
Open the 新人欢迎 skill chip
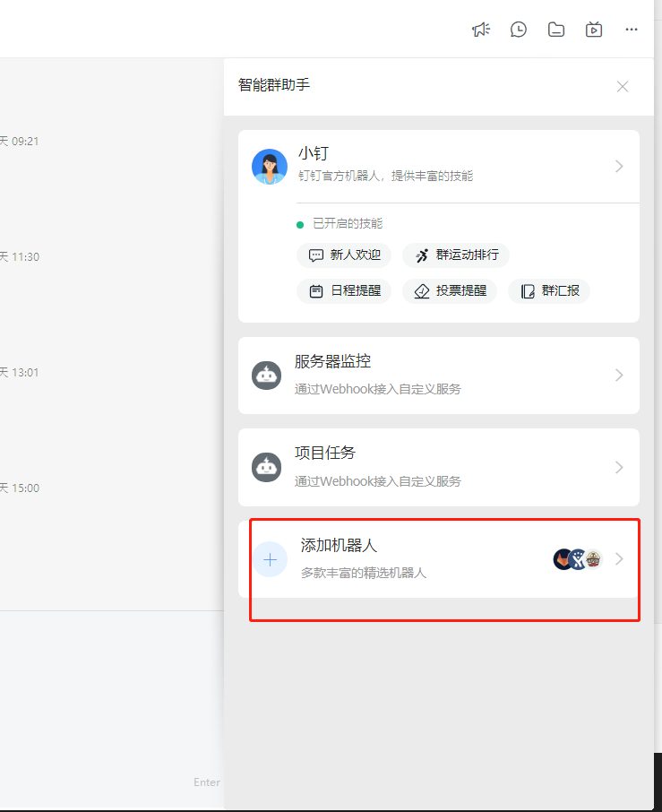[344, 255]
